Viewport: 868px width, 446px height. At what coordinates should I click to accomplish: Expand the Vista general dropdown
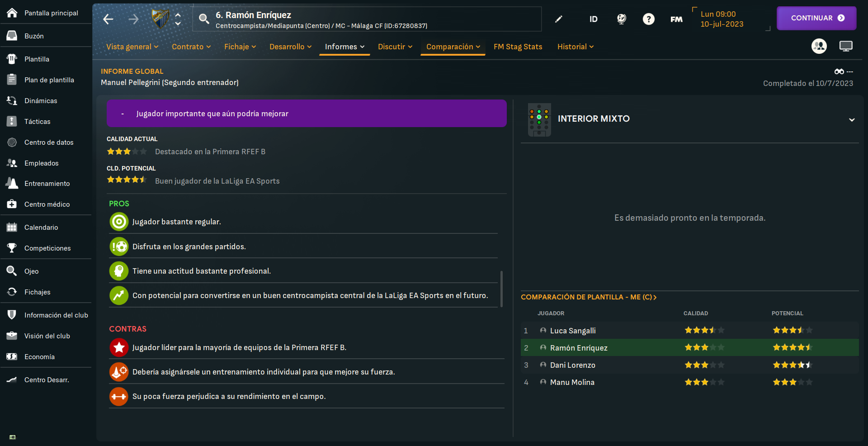pyautogui.click(x=132, y=47)
